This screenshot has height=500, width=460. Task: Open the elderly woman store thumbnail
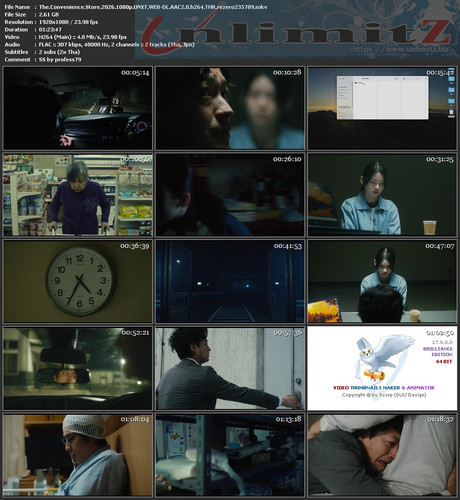click(x=78, y=195)
